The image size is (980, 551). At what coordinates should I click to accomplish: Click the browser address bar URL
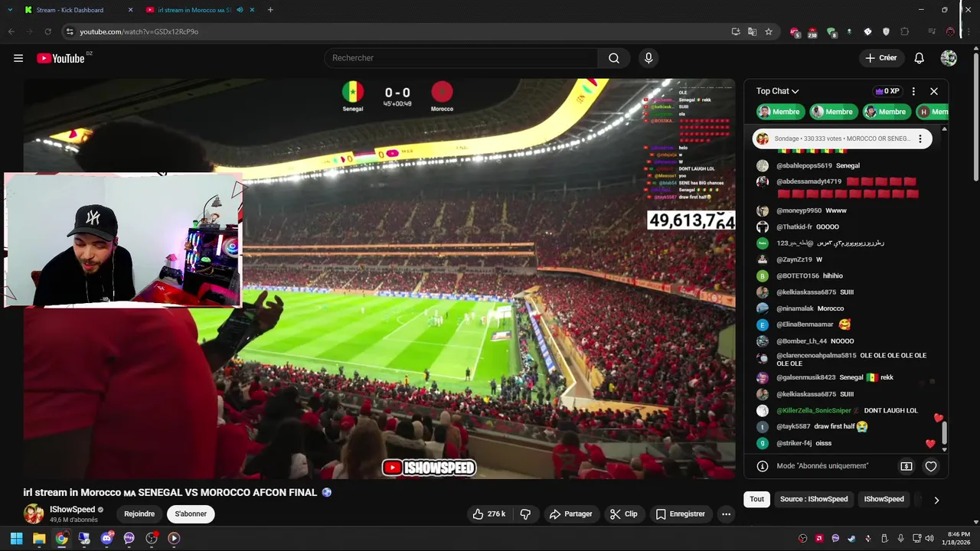(x=139, y=31)
